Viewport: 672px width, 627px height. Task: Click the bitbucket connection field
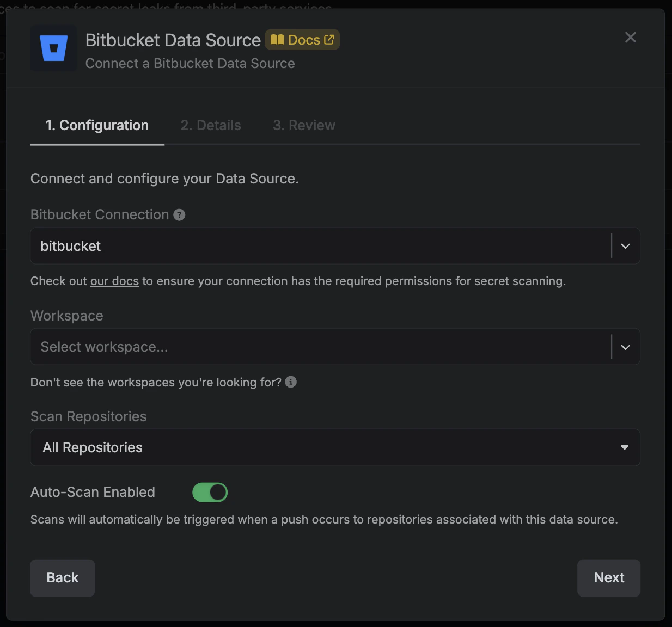[335, 246]
